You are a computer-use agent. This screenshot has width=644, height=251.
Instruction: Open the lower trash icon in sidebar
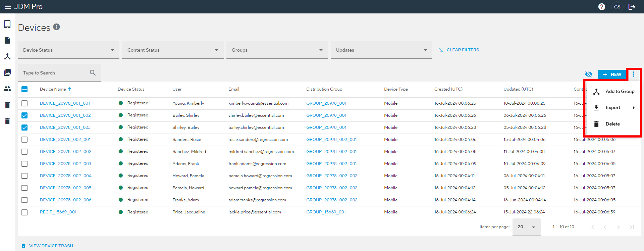pos(7,121)
